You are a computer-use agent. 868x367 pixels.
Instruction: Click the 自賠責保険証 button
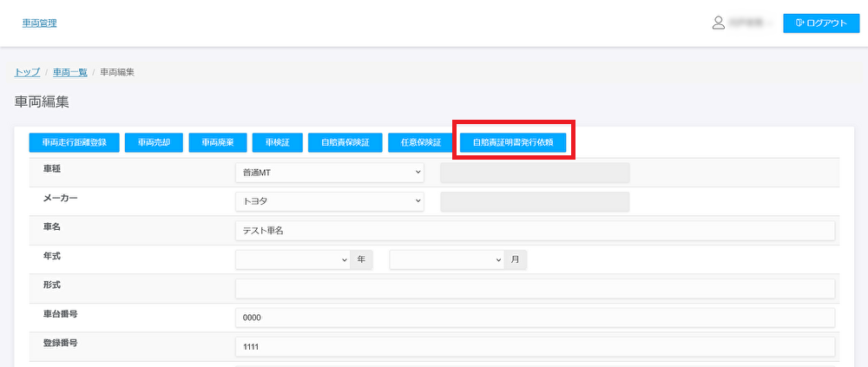point(345,142)
